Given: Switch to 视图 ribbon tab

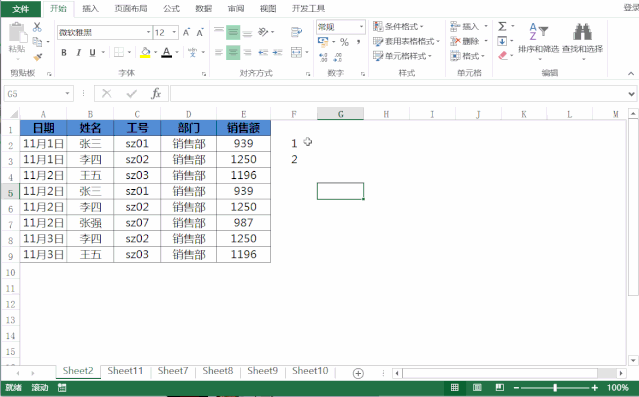Looking at the screenshot, I should [268, 9].
